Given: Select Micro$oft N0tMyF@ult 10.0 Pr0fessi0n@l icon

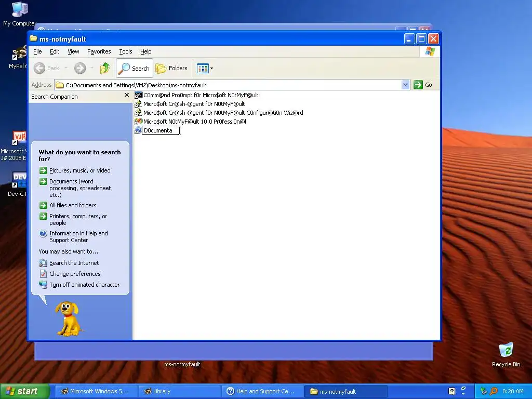Looking at the screenshot, I should [138, 122].
